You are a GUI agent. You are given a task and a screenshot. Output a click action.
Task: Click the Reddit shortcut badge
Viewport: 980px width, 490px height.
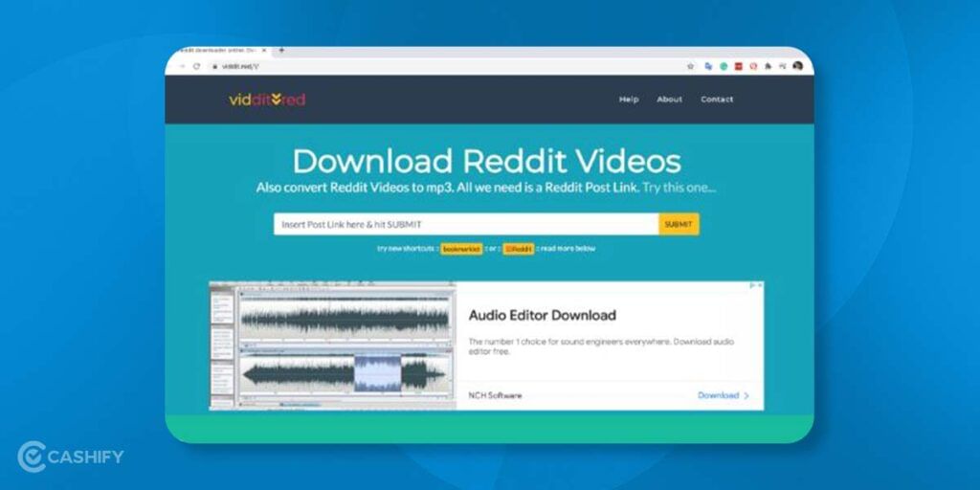point(519,249)
